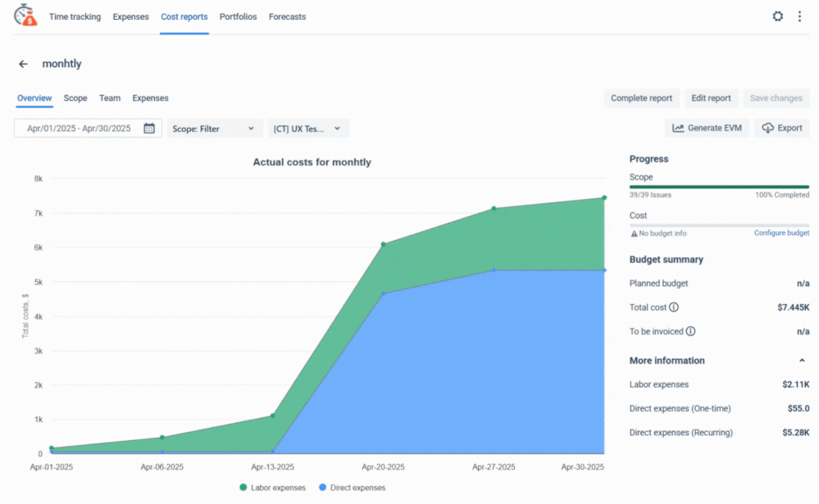Screen dimensions: 819x504
Task: Open the Scope: Filter dropdown
Action: (215, 129)
